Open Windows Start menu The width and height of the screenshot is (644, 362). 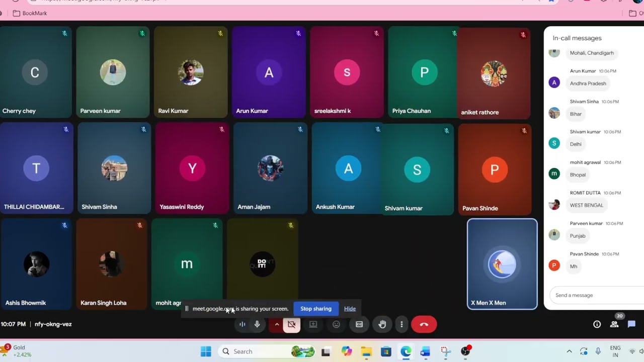click(206, 351)
